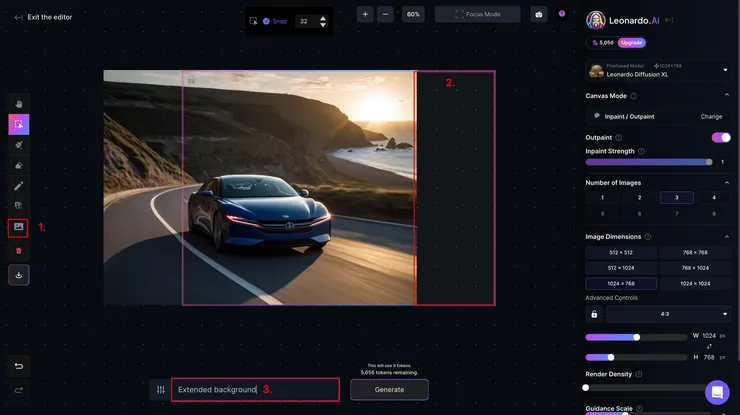
Task: Open the Leonardo Diffusion XL model dropdown
Action: click(x=658, y=70)
